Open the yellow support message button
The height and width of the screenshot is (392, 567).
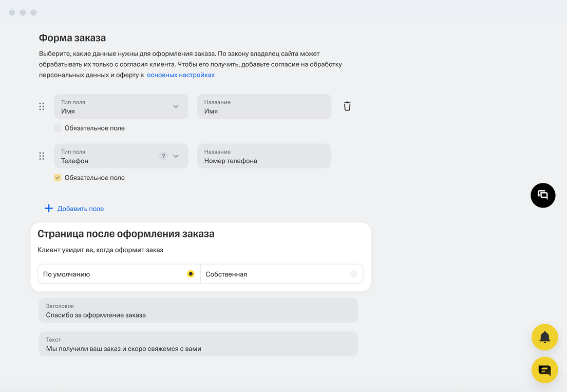544,370
